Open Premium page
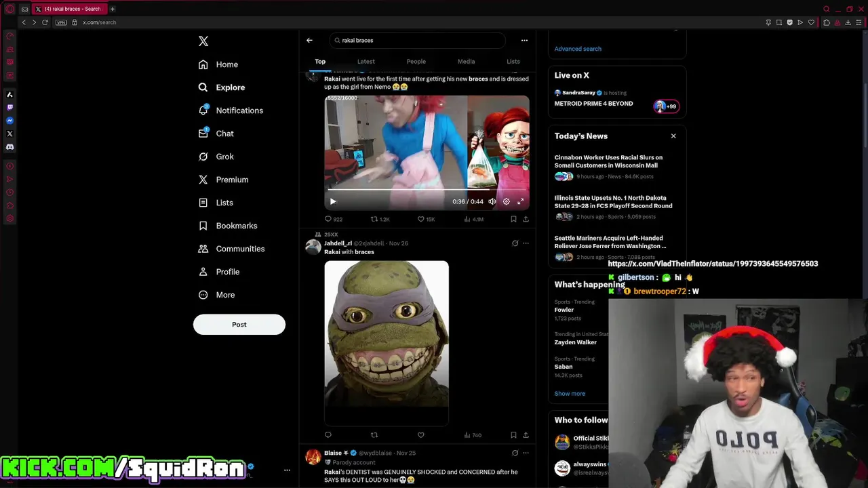This screenshot has height=488, width=868. coord(223,180)
